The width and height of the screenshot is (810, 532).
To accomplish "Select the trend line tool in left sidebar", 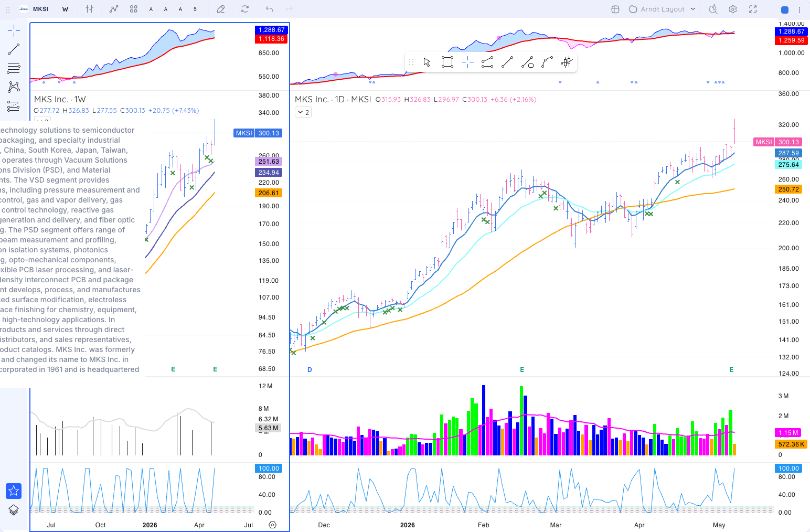I will click(14, 49).
